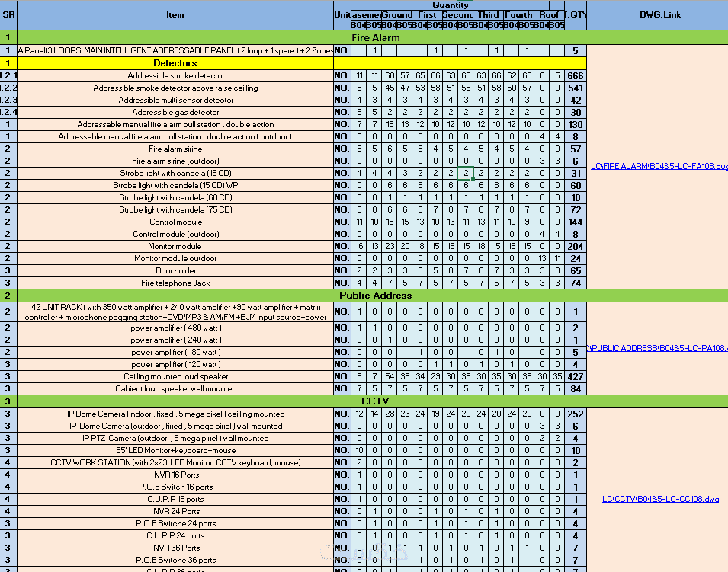Viewport: 728px width, 572px height.
Task: Select total 57 in Fire alarm sirine row
Action: pos(576,149)
